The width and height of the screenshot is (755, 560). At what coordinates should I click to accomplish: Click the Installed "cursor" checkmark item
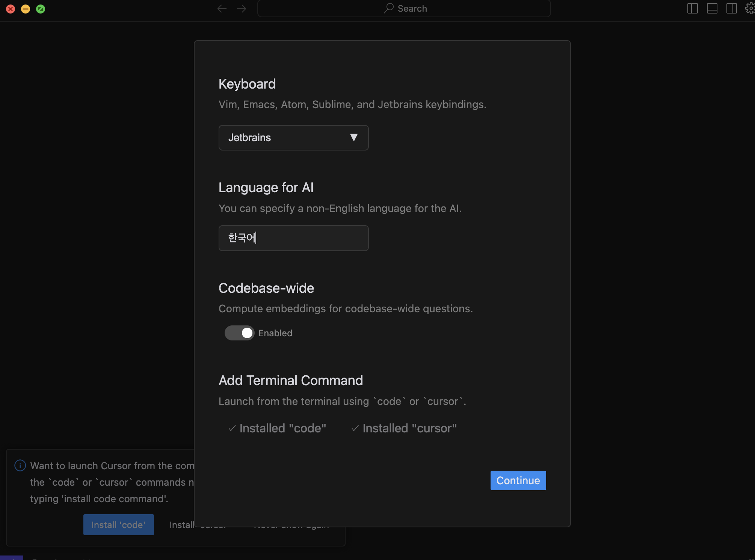[x=404, y=428]
